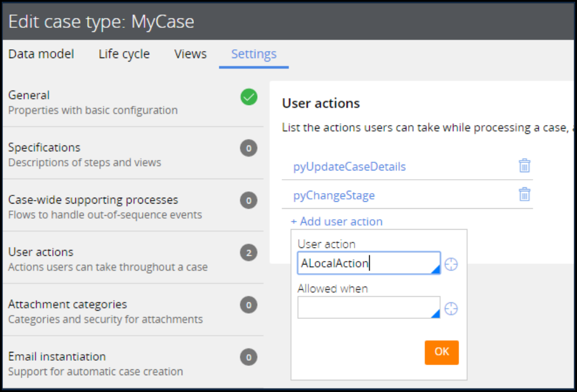Go to the Views tab
577x392 pixels.
190,54
